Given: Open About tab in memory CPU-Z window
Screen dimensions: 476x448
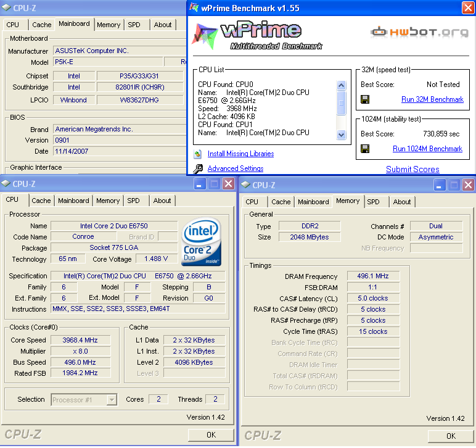Looking at the screenshot, I should pos(402,202).
